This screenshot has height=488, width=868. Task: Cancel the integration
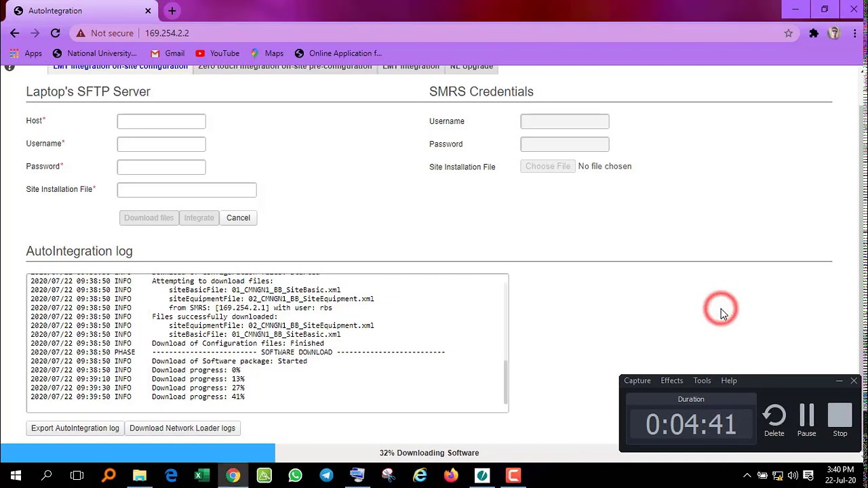(238, 218)
